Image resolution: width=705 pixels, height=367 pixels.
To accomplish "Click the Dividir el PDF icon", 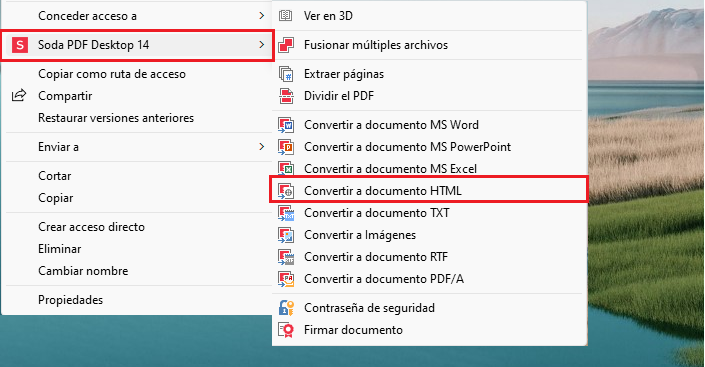I will (x=286, y=96).
